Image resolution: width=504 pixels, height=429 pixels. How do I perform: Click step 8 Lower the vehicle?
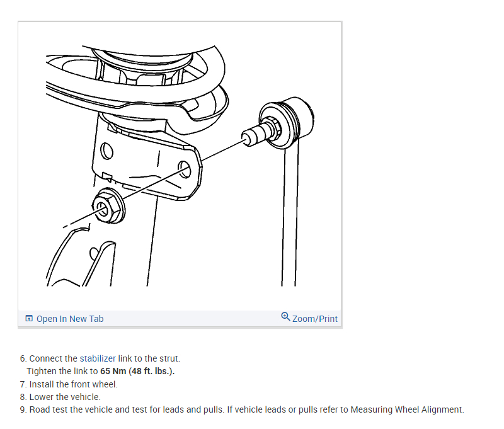point(60,397)
